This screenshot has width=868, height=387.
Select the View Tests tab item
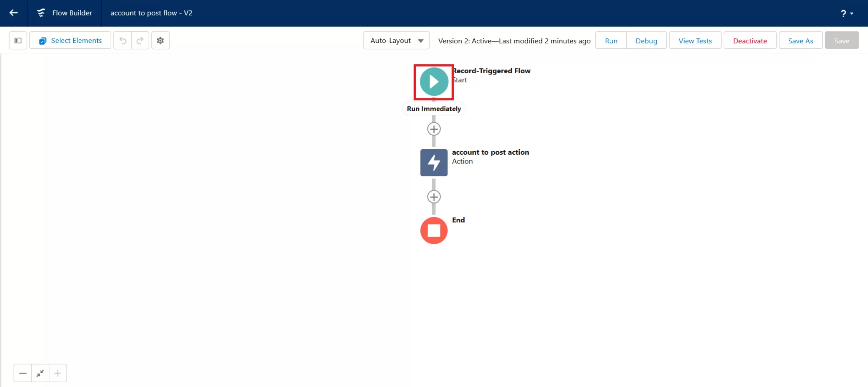[694, 40]
